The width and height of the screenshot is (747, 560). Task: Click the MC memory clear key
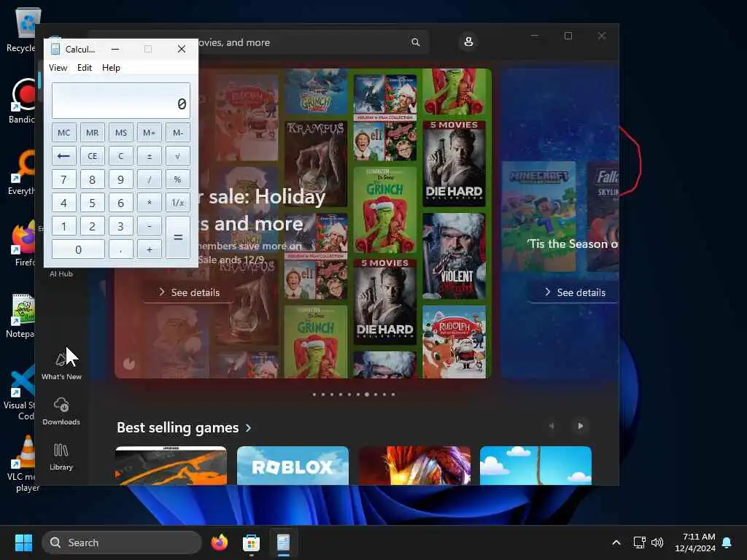coord(64,133)
